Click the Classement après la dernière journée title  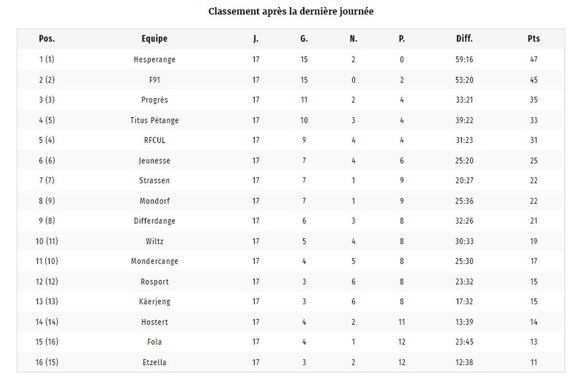click(291, 11)
